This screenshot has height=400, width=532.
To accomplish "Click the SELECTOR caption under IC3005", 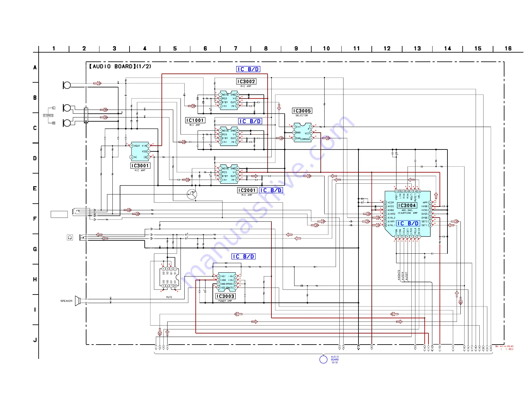I will click(301, 116).
